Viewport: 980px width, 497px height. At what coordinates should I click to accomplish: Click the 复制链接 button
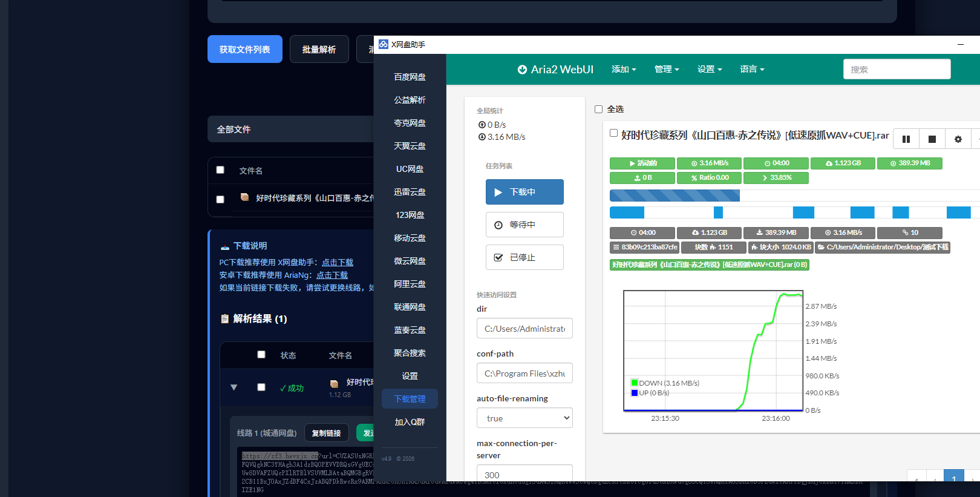[327, 433]
